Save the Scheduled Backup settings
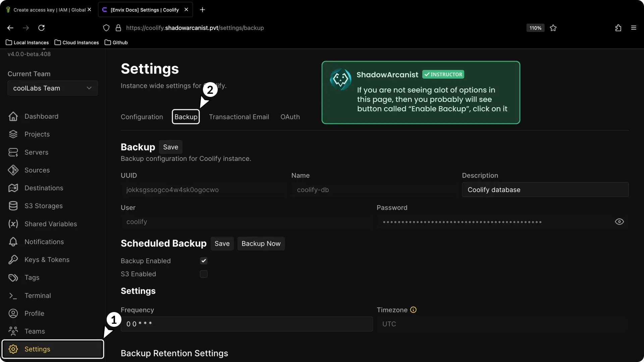644x362 pixels. click(222, 243)
